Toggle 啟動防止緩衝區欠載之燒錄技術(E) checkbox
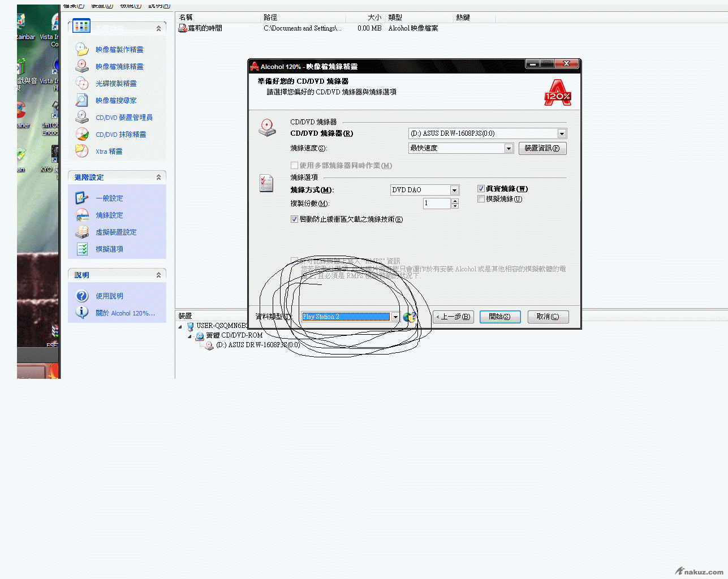 tap(294, 219)
